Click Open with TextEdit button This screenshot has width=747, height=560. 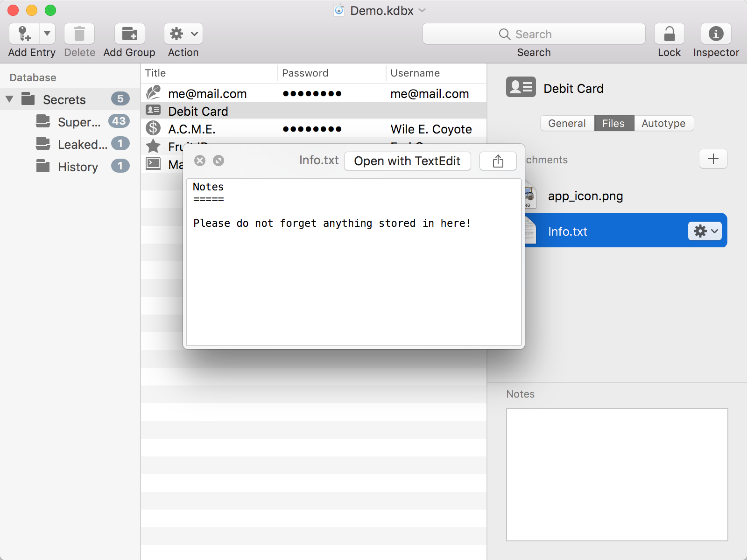click(407, 161)
